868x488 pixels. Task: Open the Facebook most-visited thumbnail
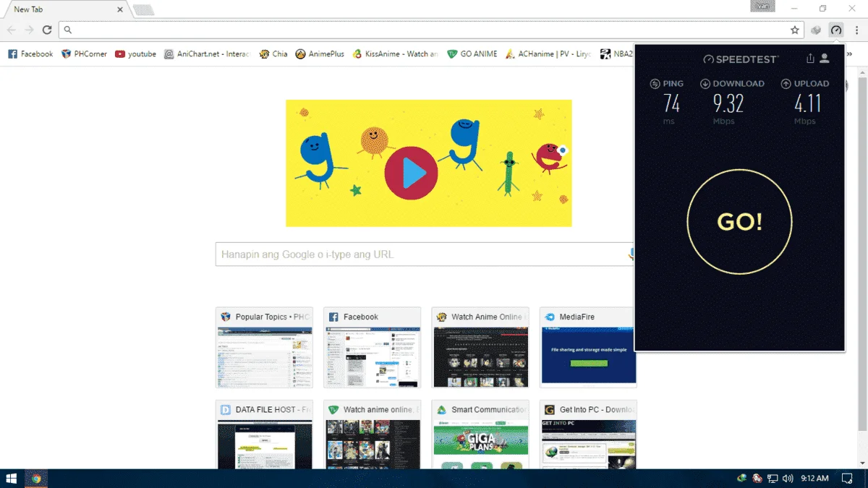click(372, 348)
